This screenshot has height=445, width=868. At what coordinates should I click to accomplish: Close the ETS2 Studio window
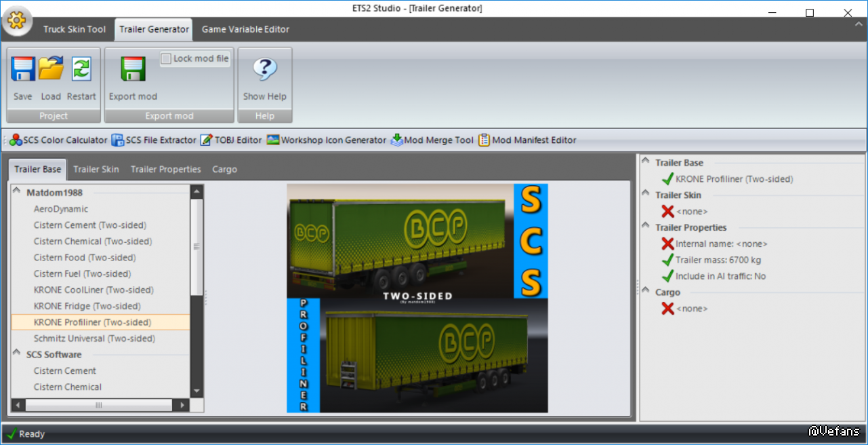pos(848,12)
